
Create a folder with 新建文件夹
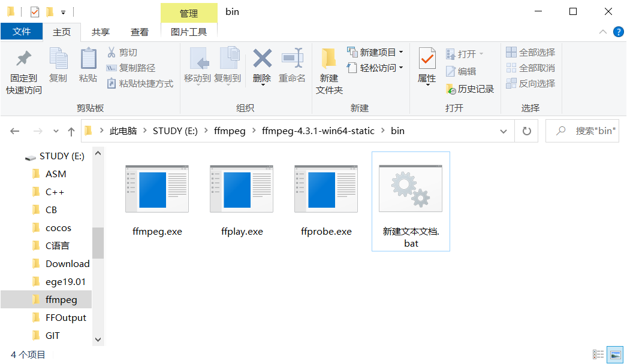click(329, 71)
